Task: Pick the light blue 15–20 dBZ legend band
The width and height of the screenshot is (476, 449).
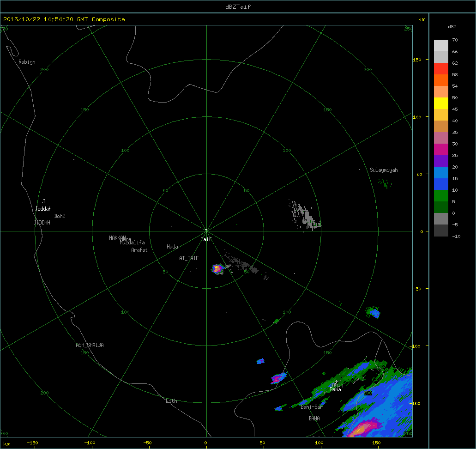Action: 441,173
